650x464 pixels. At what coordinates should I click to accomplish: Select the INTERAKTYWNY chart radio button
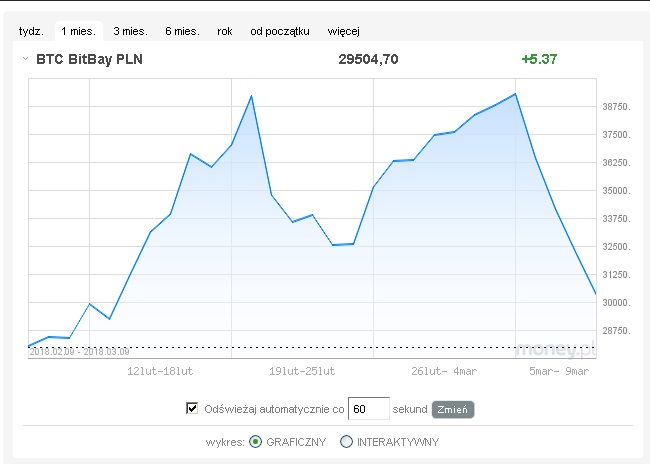click(x=346, y=442)
